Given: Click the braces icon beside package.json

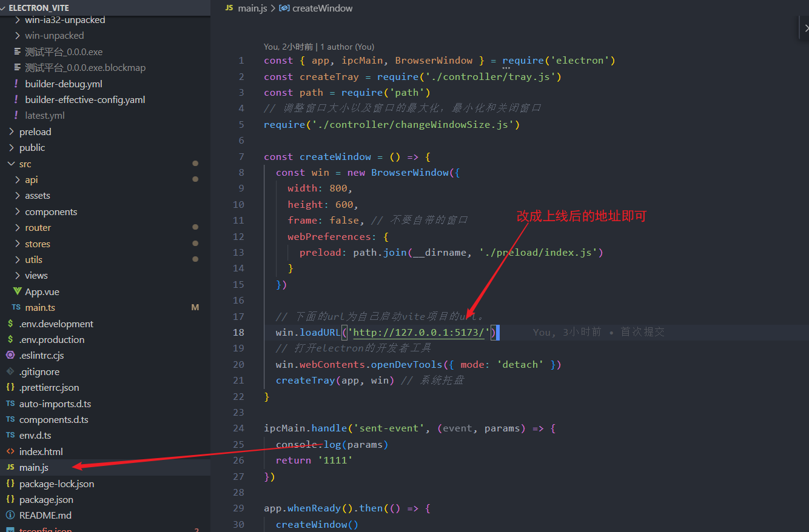Looking at the screenshot, I should tap(10, 500).
